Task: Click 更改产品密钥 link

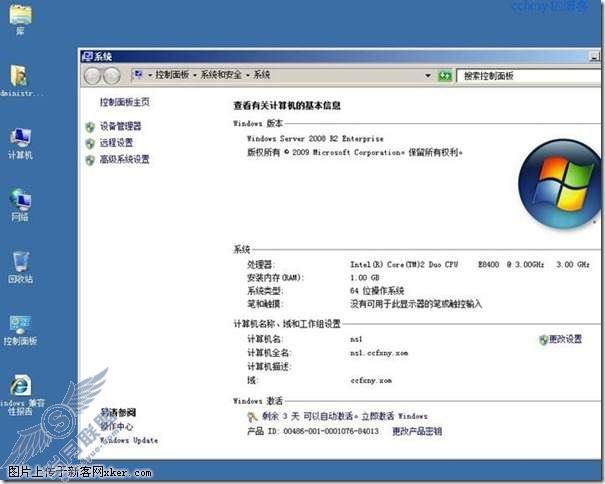Action: (417, 431)
